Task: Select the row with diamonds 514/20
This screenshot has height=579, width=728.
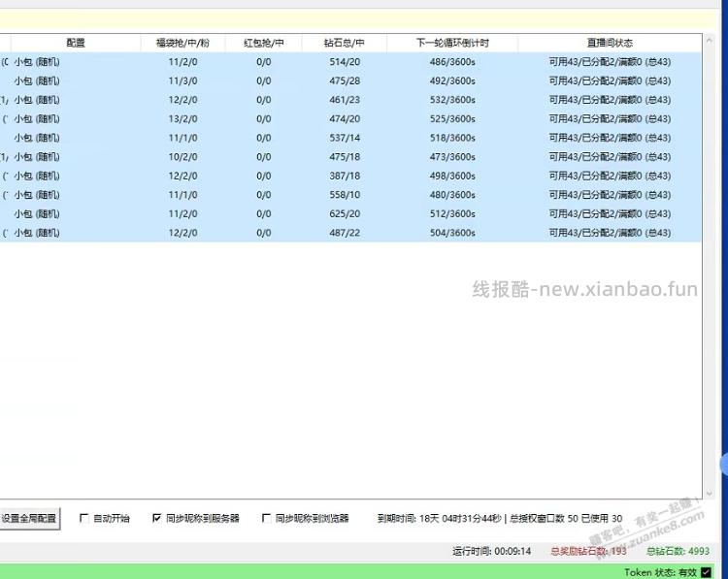Action: [344, 62]
